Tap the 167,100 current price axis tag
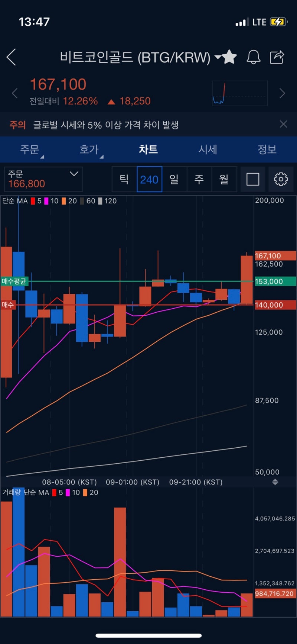 point(275,256)
